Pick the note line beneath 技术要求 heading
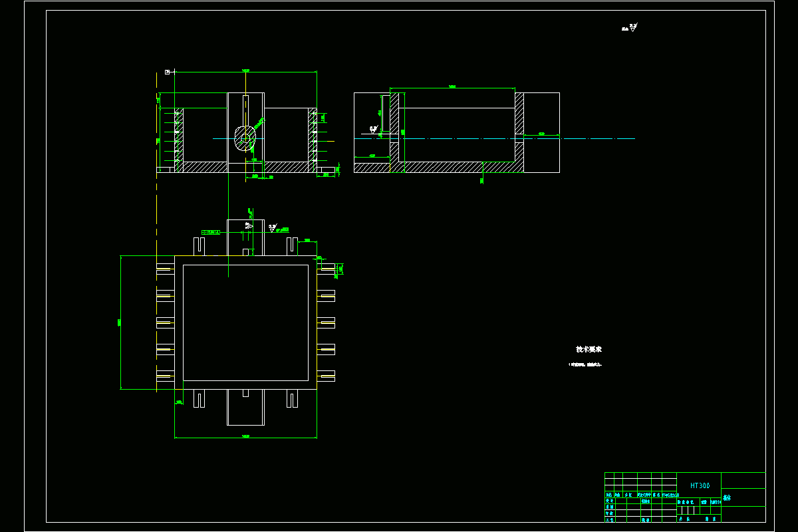This screenshot has height=532, width=798. (585, 364)
